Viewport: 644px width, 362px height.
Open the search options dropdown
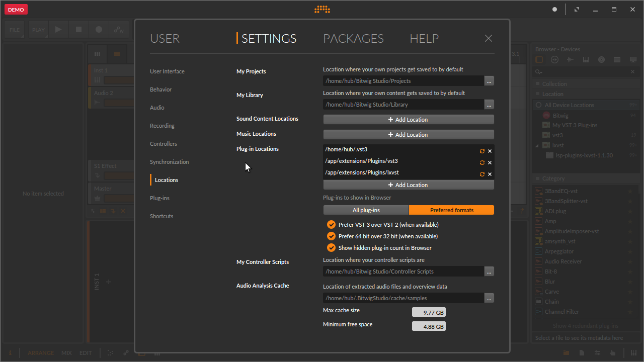(539, 72)
